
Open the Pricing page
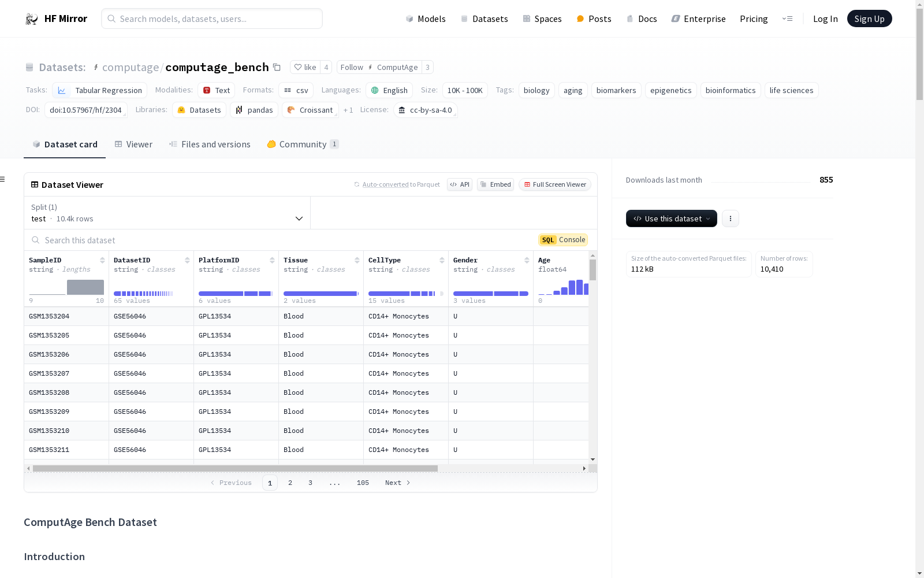(754, 18)
